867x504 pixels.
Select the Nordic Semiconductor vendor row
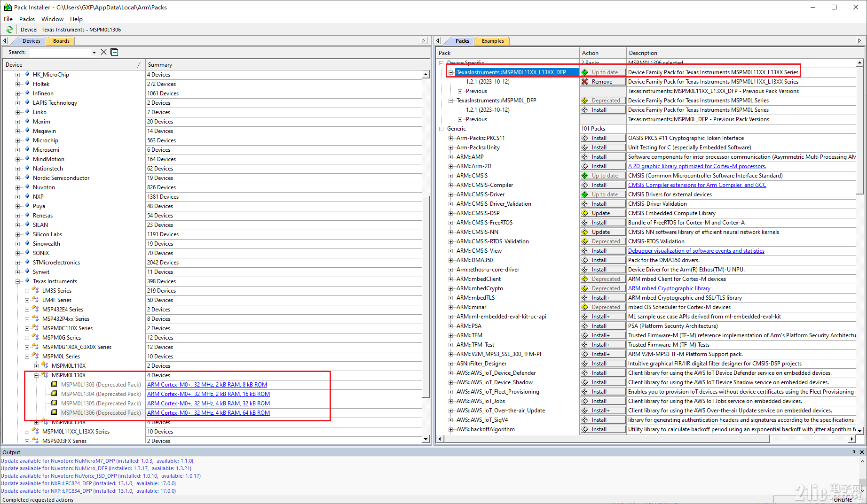tap(213, 178)
